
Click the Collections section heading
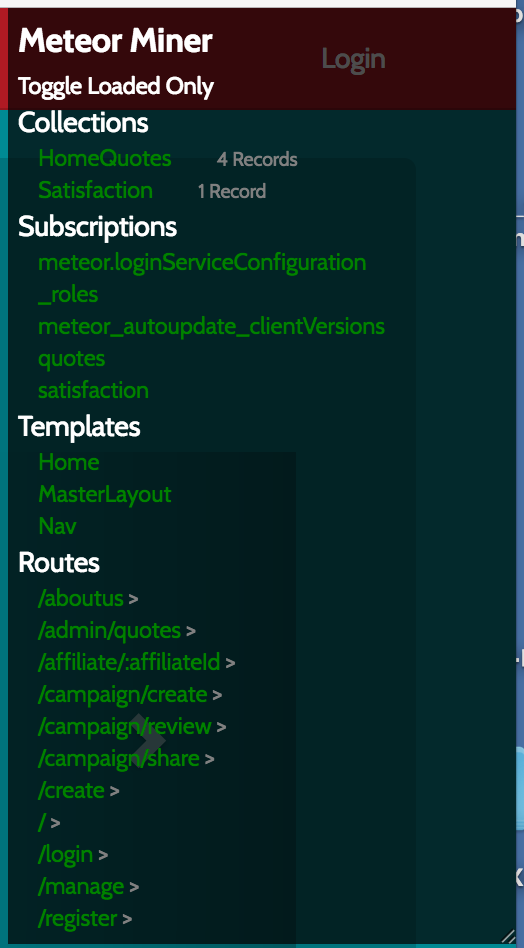point(83,123)
